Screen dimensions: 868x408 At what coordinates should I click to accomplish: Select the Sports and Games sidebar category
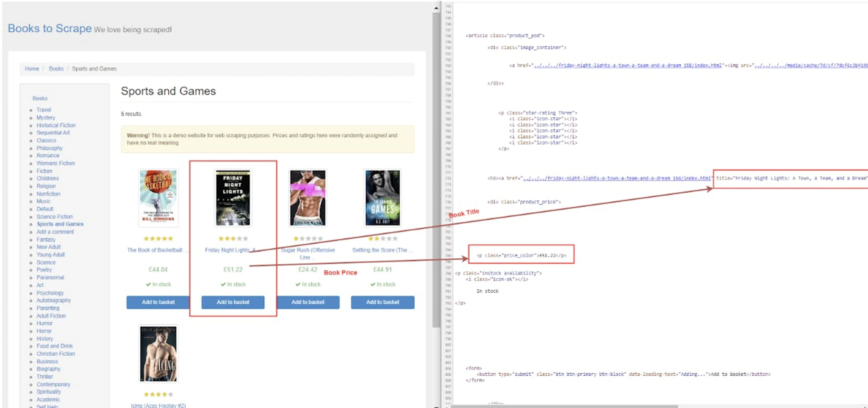pos(60,224)
